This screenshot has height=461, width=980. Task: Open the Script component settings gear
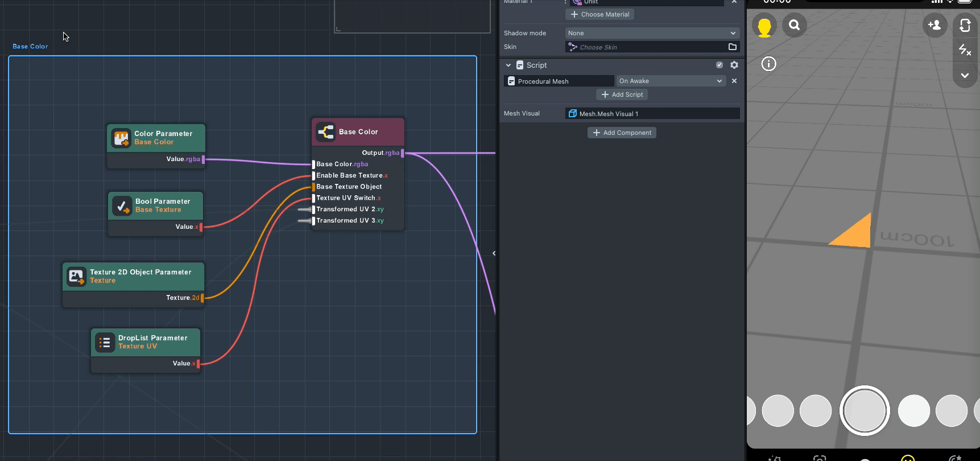(734, 65)
